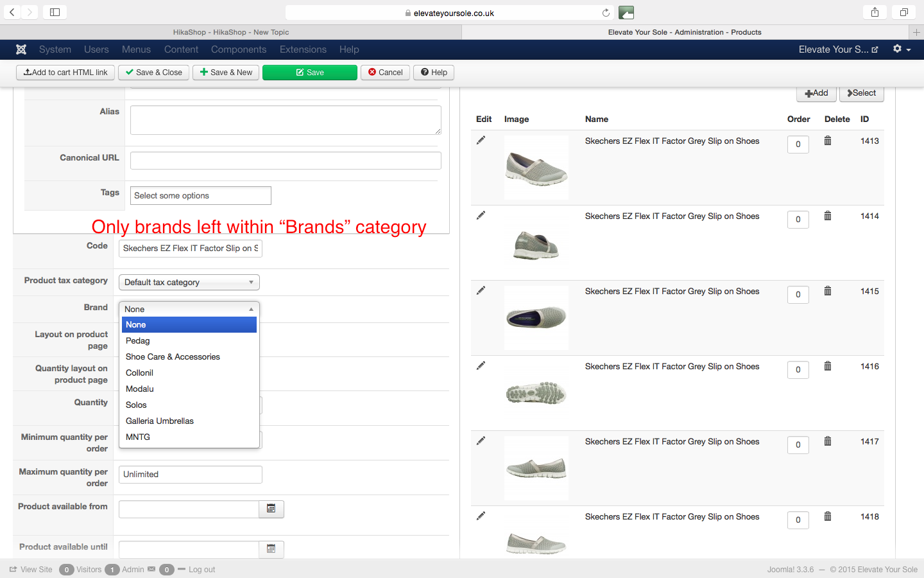Open the toolbar Help button
The width and height of the screenshot is (924, 578).
pyautogui.click(x=434, y=73)
